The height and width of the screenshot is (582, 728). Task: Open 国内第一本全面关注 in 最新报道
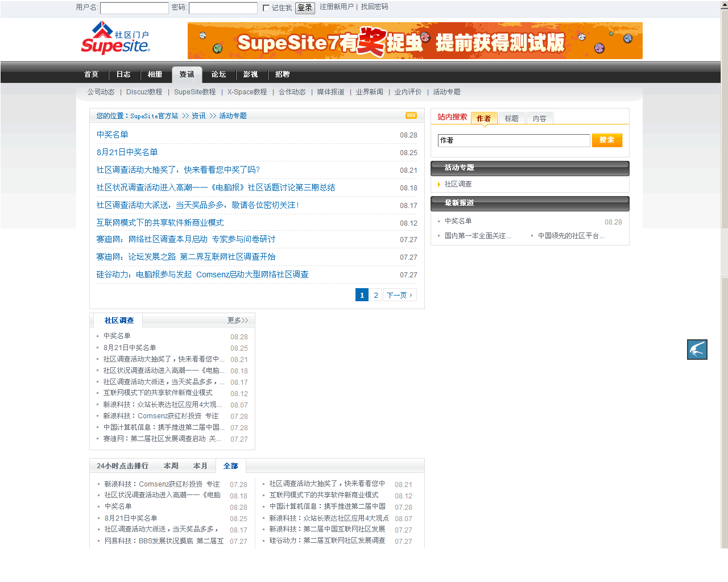(478, 236)
